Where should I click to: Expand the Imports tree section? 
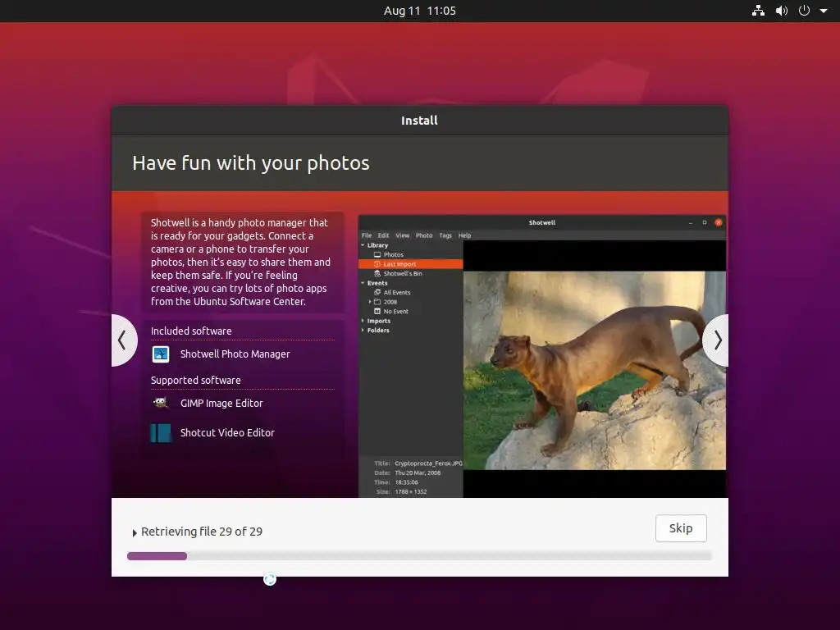point(363,321)
